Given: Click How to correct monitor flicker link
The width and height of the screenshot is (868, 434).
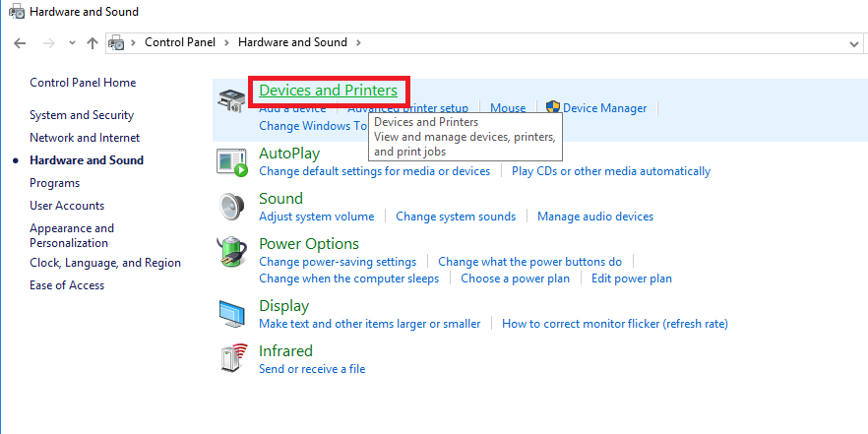Looking at the screenshot, I should click(615, 323).
